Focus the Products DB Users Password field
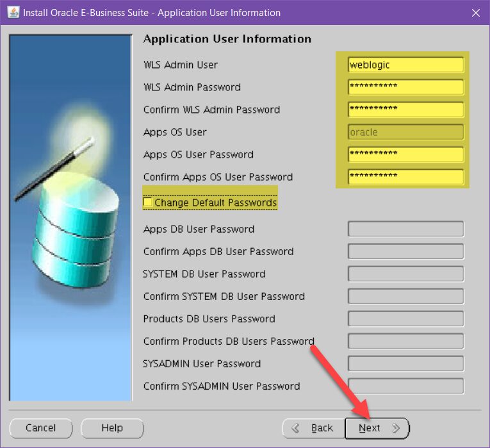The width and height of the screenshot is (490, 448). [x=405, y=319]
